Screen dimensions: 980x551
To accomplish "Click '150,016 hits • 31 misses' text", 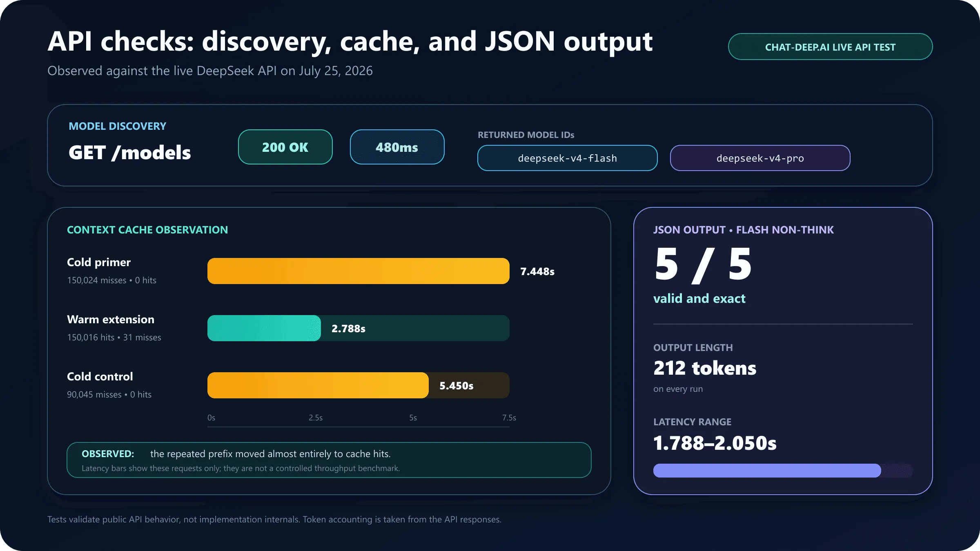I will click(114, 337).
